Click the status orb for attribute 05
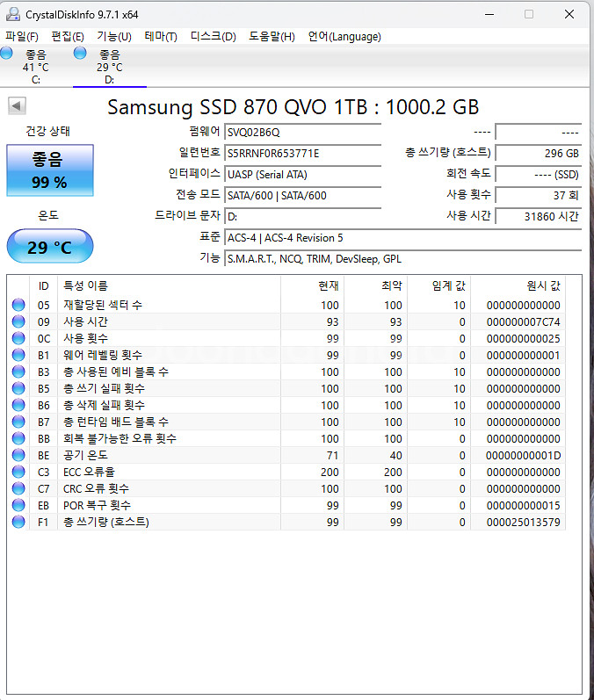Image resolution: width=594 pixels, height=700 pixels. pyautogui.click(x=18, y=305)
